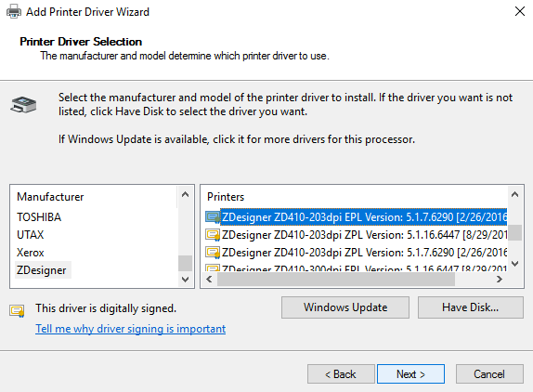Click signed driver icon for ZPL 5.1.7.6290 row
The width and height of the screenshot is (533, 392).
pyautogui.click(x=213, y=253)
